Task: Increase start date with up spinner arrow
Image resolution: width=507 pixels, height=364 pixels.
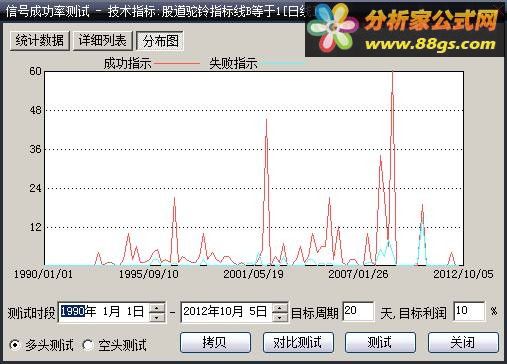Action: pos(157,307)
